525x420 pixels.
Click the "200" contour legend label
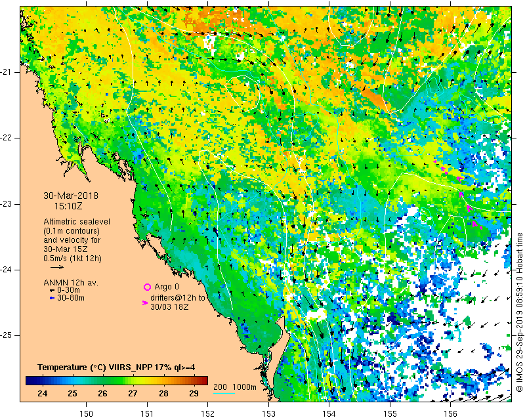(x=220, y=387)
